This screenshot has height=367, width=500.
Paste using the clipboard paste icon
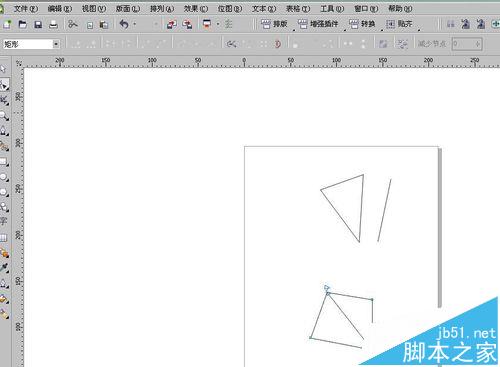[x=104, y=24]
